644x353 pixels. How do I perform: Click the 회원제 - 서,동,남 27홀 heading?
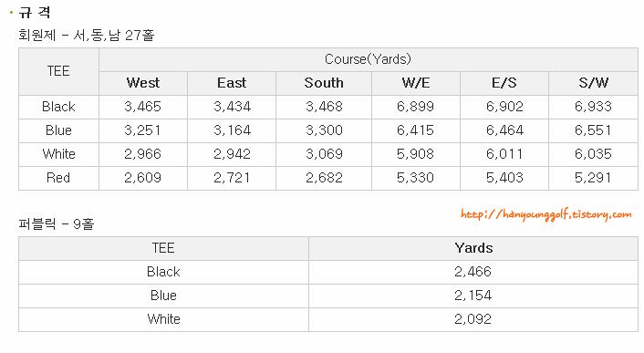pyautogui.click(x=87, y=36)
